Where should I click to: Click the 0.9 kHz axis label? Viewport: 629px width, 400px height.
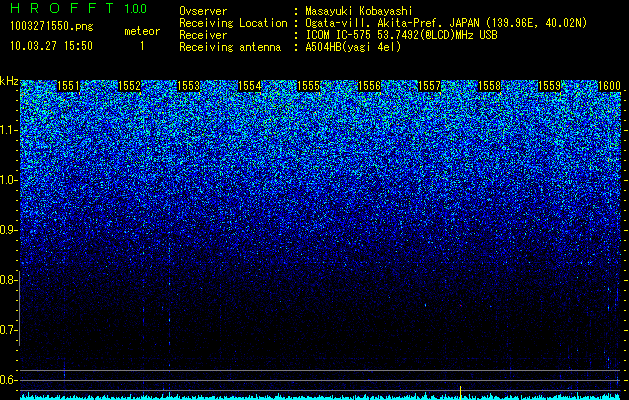click(8, 230)
